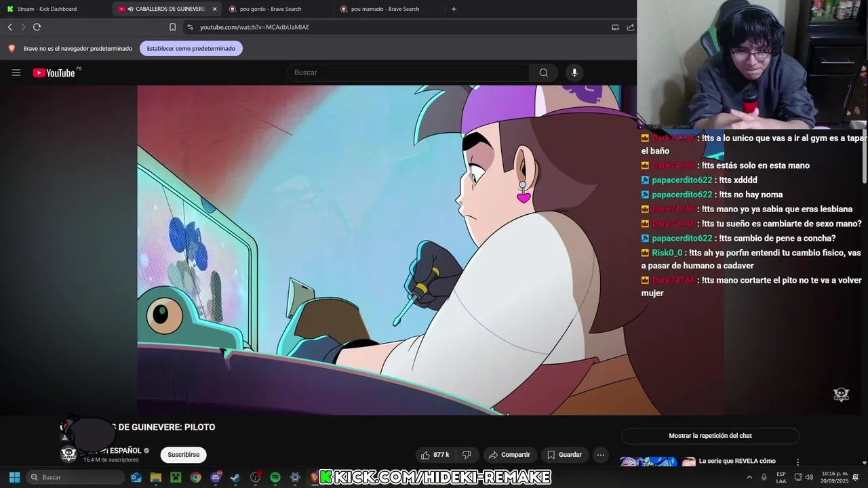
Task: Open the network icon in system tray
Action: pos(798,477)
